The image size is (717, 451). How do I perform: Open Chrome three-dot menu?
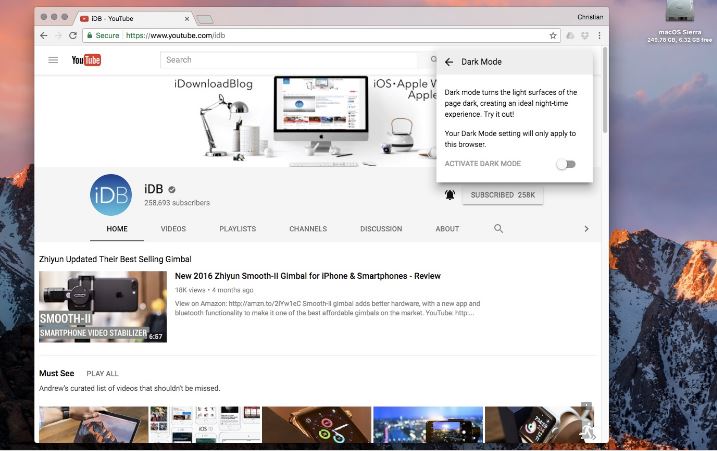tap(599, 35)
